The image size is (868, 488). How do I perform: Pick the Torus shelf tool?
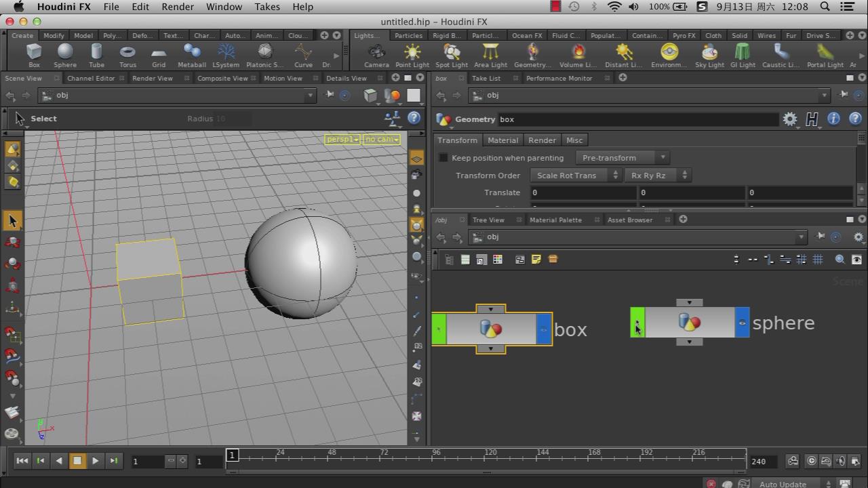(127, 55)
